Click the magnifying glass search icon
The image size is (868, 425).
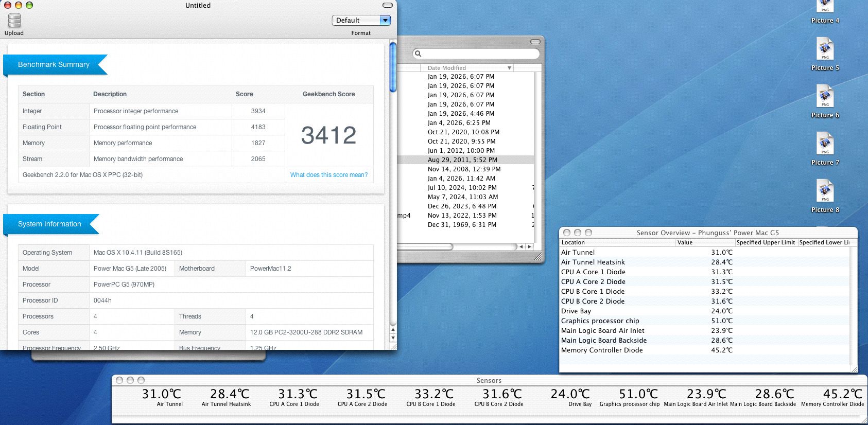(x=418, y=54)
